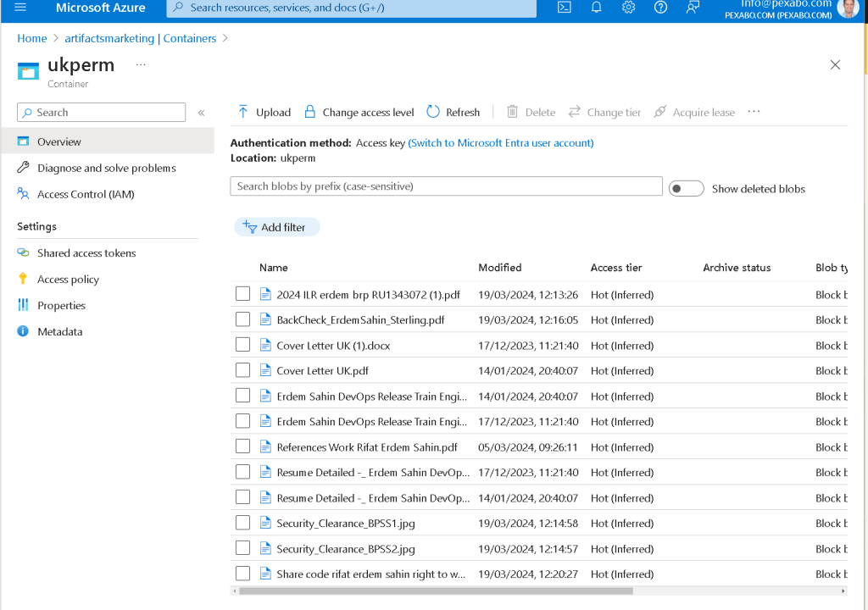Click the ukperm container icon

tap(28, 71)
